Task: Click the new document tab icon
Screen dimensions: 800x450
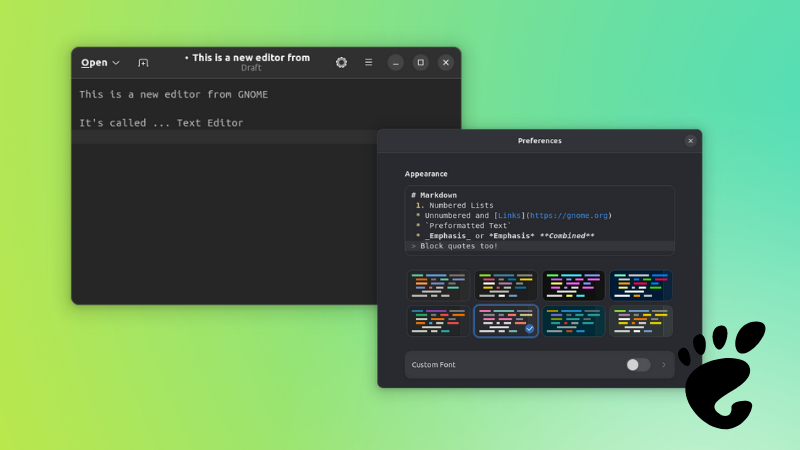Action: coord(143,63)
